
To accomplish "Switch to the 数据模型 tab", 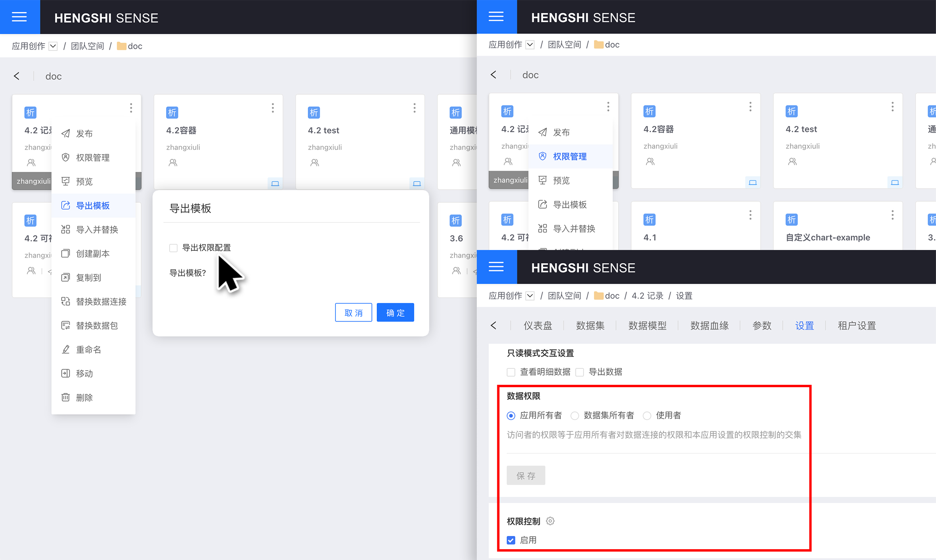I will point(647,326).
